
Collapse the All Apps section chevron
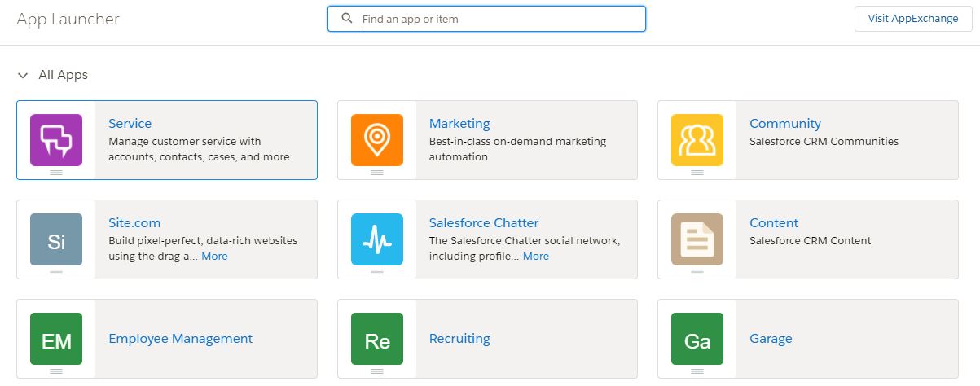pyautogui.click(x=23, y=75)
